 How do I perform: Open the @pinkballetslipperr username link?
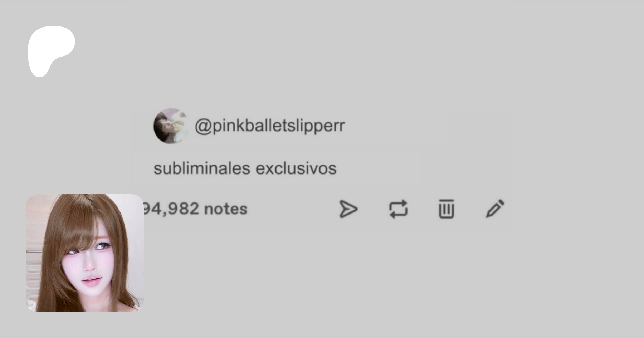[x=270, y=126]
